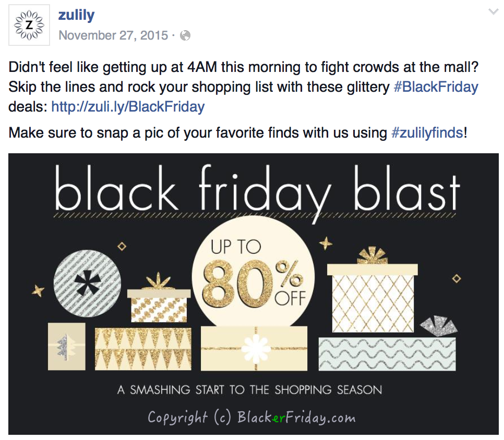
Task: Open the zuli.ly/BlackFriday URL link
Action: pyautogui.click(x=128, y=107)
